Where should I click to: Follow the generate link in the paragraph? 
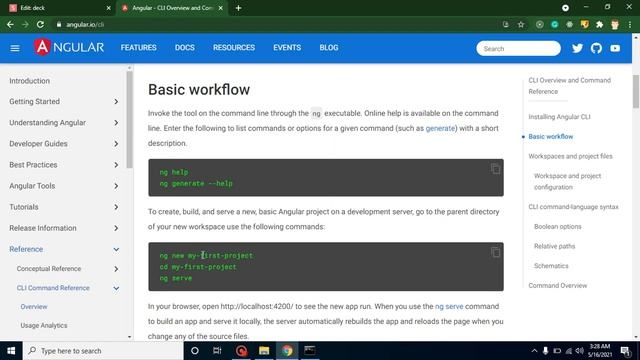point(440,128)
